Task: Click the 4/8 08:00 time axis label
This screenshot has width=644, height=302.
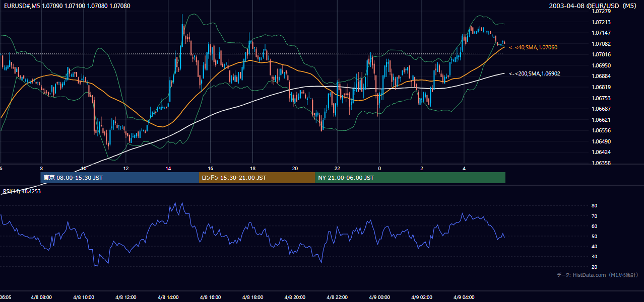Action: click(x=41, y=297)
